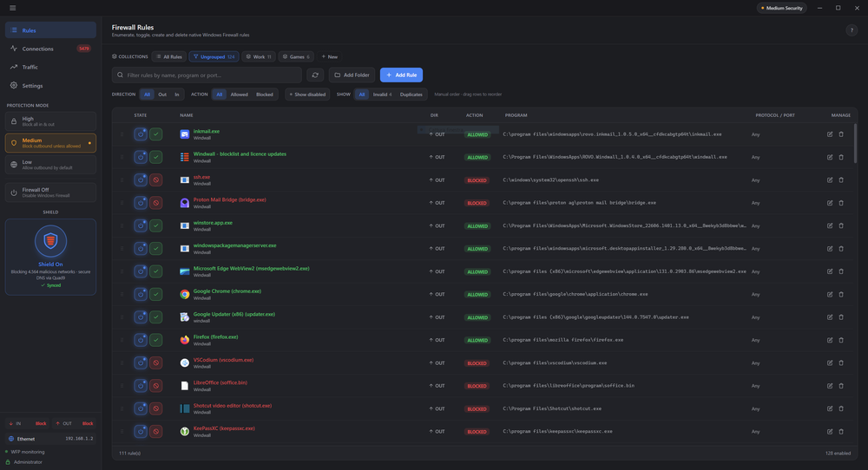Sort by the NAME column header

[x=186, y=115]
